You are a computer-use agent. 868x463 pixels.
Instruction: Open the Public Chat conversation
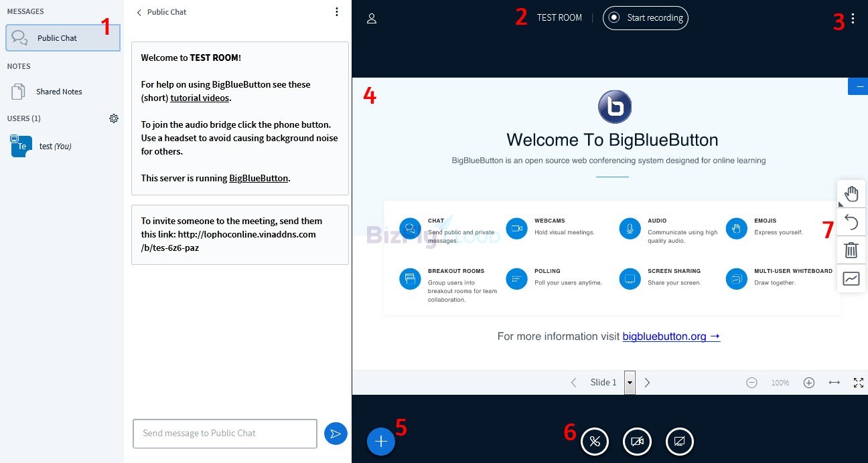[63, 38]
